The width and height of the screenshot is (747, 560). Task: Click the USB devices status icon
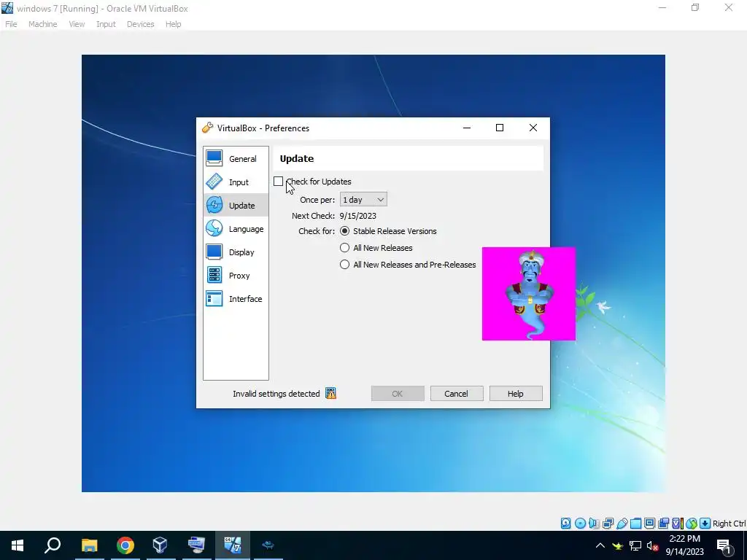pos(622,524)
